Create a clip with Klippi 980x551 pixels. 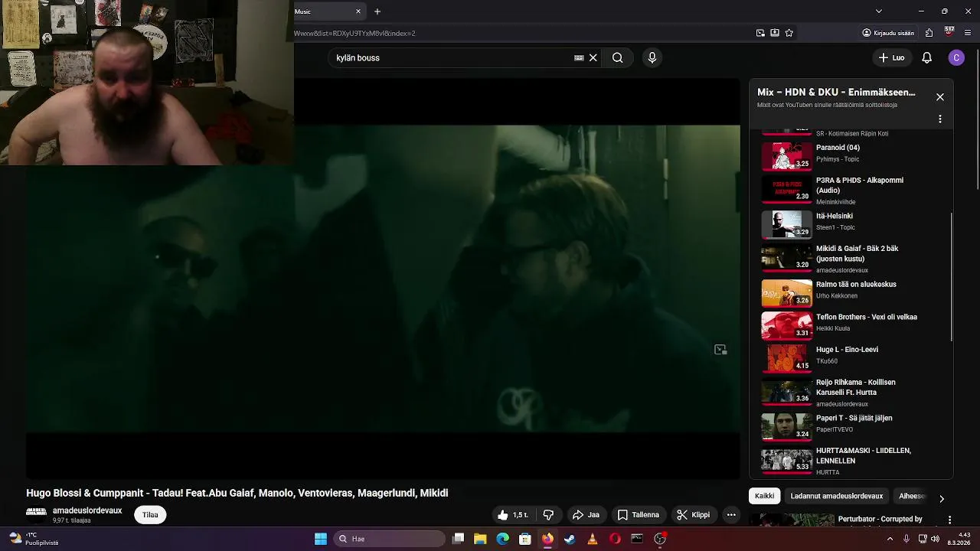[x=693, y=515]
